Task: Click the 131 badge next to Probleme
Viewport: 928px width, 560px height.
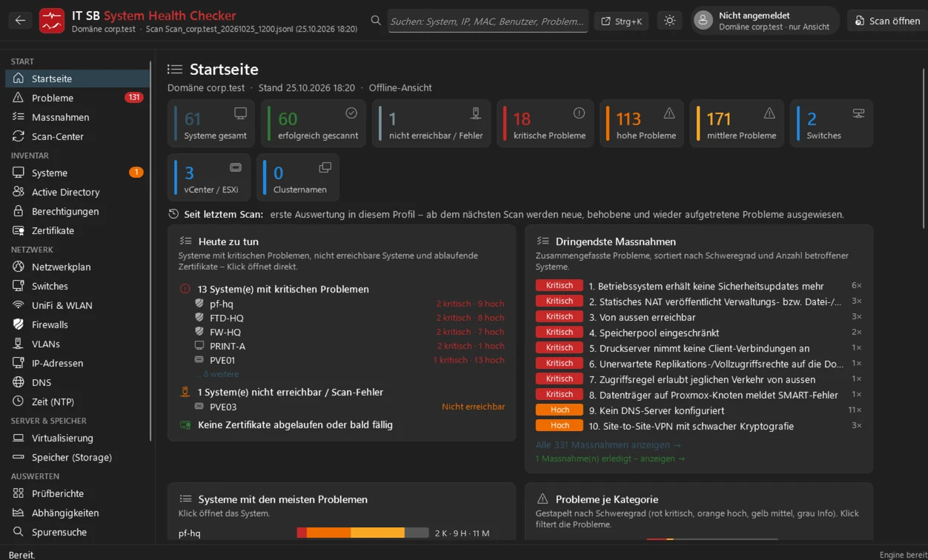Action: (x=134, y=98)
